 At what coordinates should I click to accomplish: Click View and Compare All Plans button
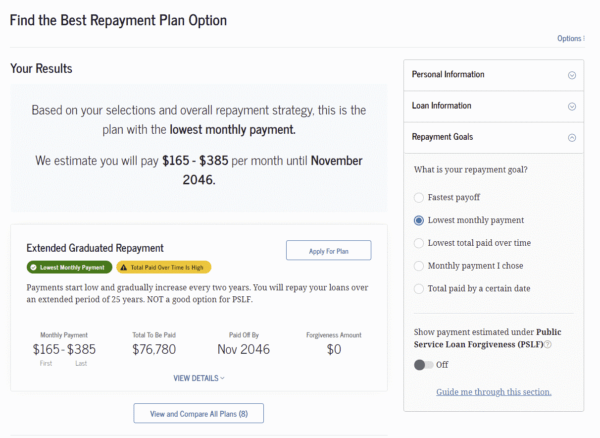pos(199,413)
